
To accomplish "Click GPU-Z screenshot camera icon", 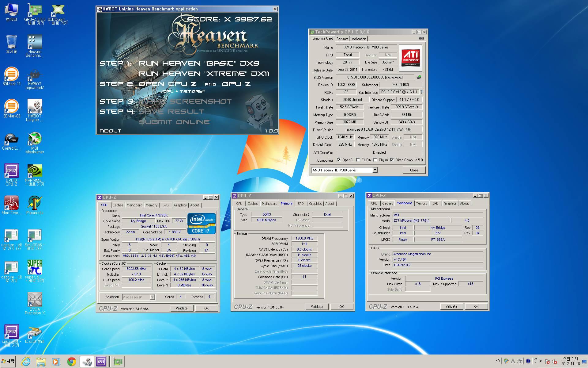I will pyautogui.click(x=422, y=38).
